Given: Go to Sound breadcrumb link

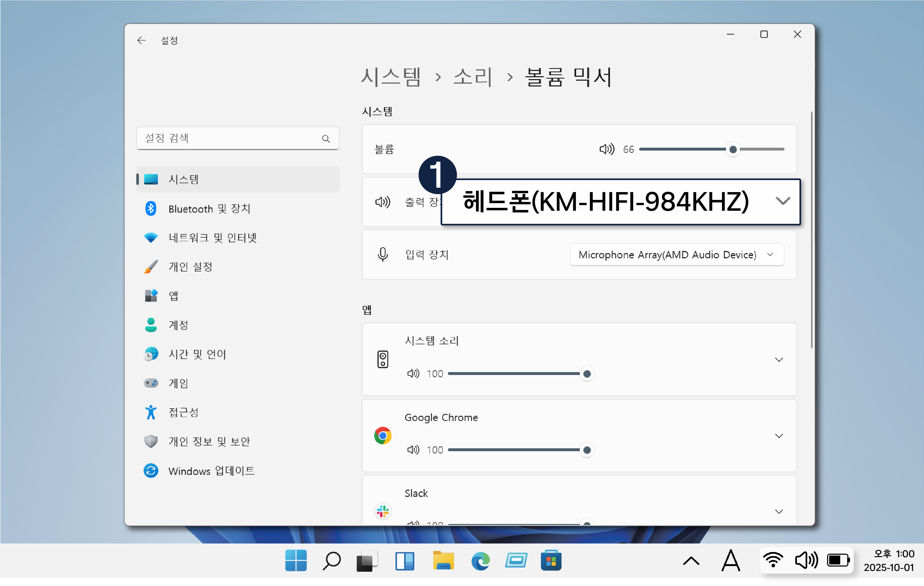Looking at the screenshot, I should (473, 77).
